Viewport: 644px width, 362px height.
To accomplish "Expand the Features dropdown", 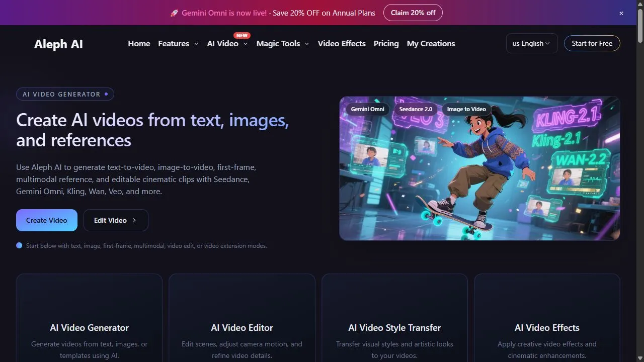I will [x=178, y=44].
